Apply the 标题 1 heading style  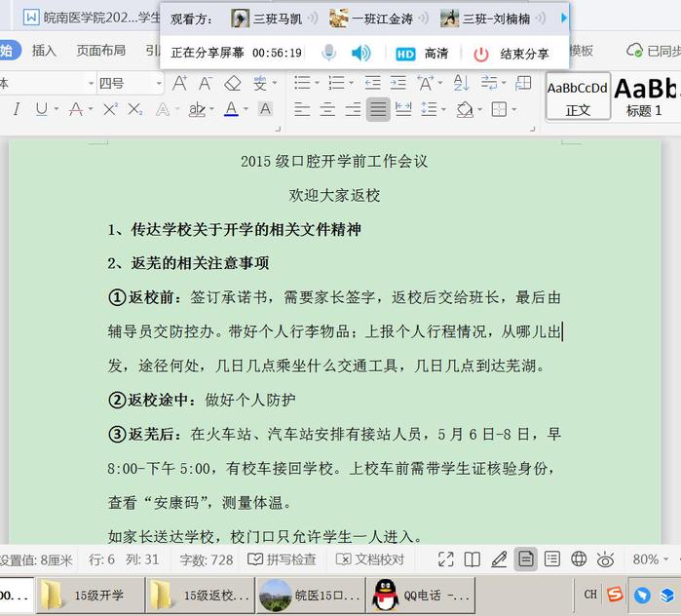tap(645, 97)
